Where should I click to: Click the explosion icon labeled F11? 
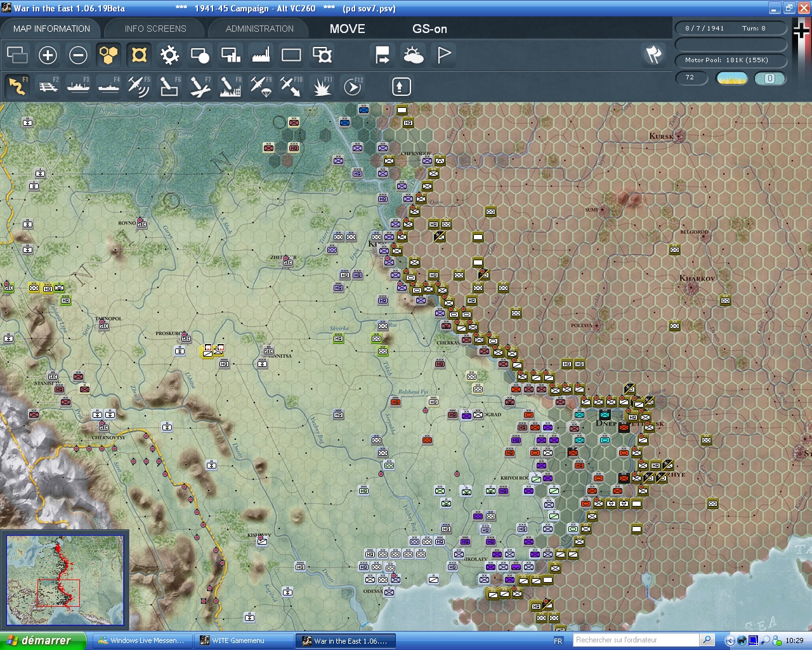pos(322,86)
